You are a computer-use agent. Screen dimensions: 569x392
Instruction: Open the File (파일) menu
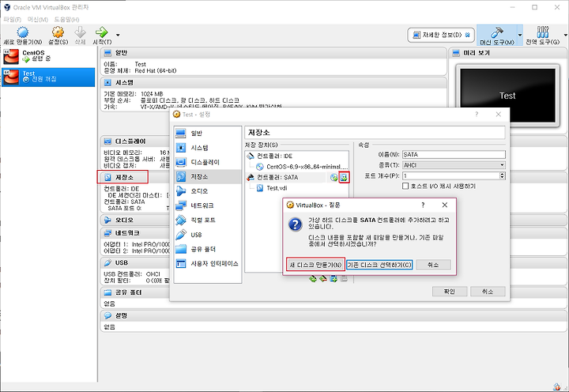pyautogui.click(x=13, y=19)
